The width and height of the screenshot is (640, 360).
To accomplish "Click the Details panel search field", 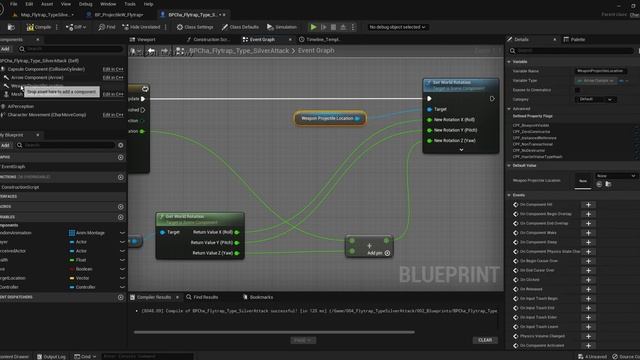I will (x=571, y=51).
